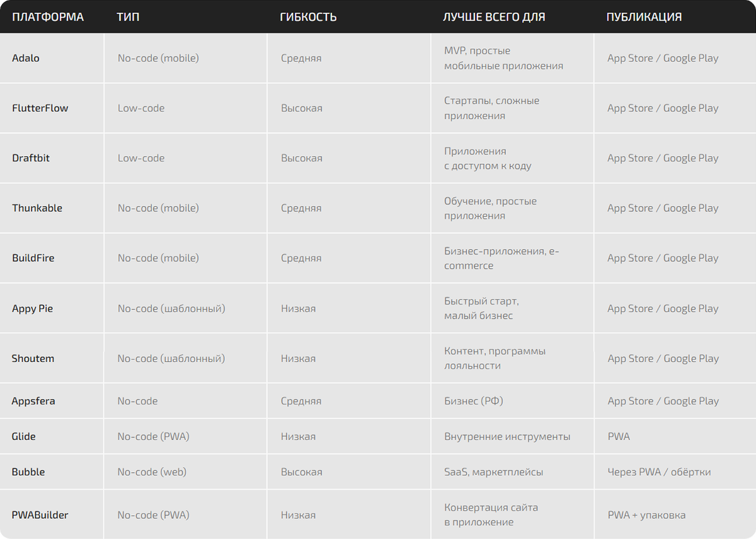
Task: Select the Appsfera platform cell
Action: [33, 401]
